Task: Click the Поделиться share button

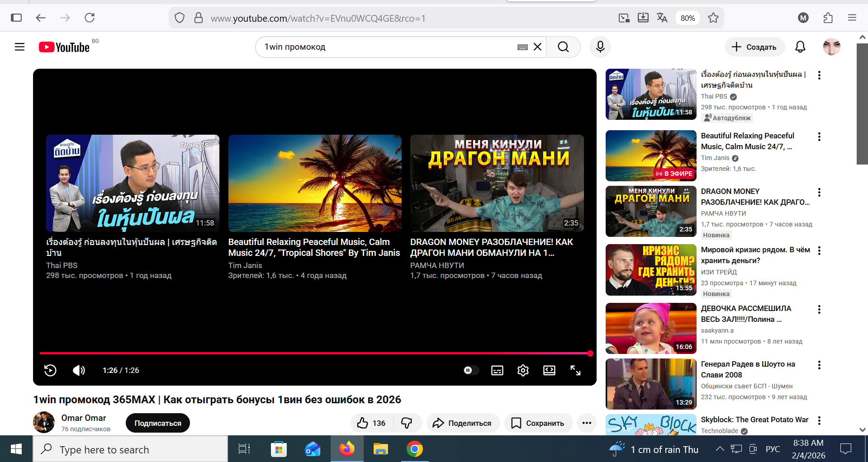Action: pyautogui.click(x=463, y=423)
